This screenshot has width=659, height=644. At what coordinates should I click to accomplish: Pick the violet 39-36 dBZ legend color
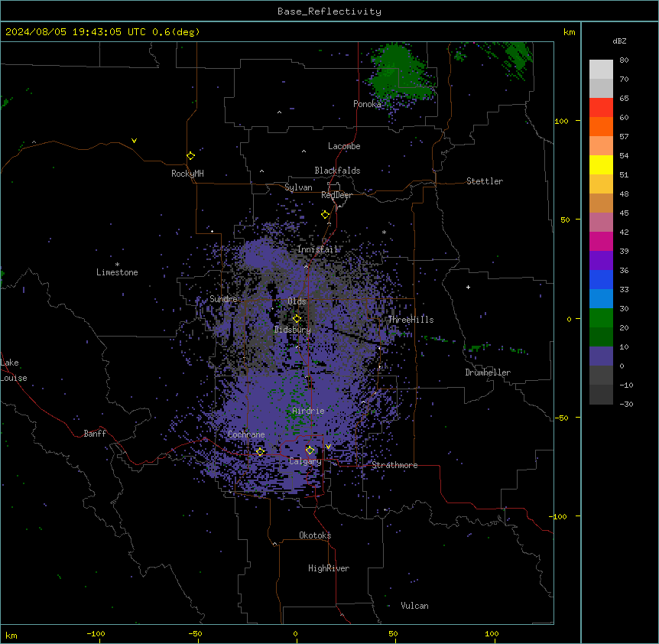point(601,261)
